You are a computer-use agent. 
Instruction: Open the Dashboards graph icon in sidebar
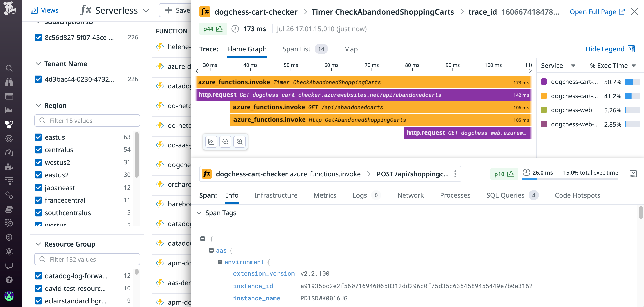[x=9, y=110]
